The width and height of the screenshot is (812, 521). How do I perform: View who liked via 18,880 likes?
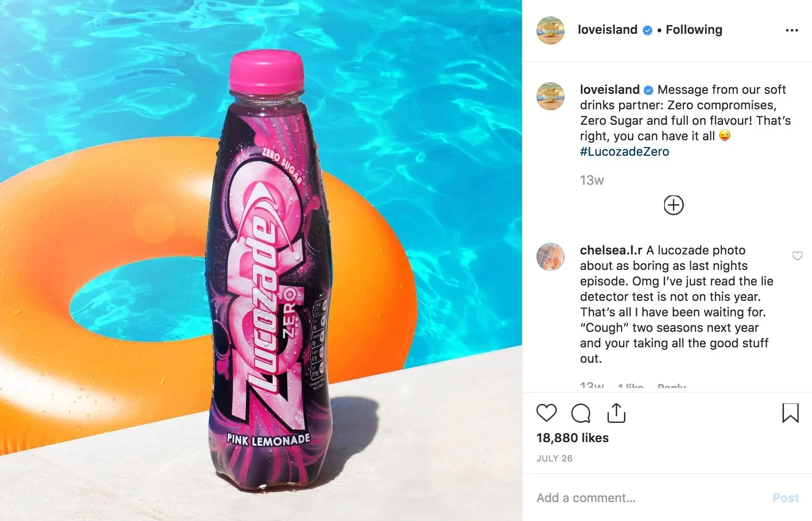pos(572,438)
